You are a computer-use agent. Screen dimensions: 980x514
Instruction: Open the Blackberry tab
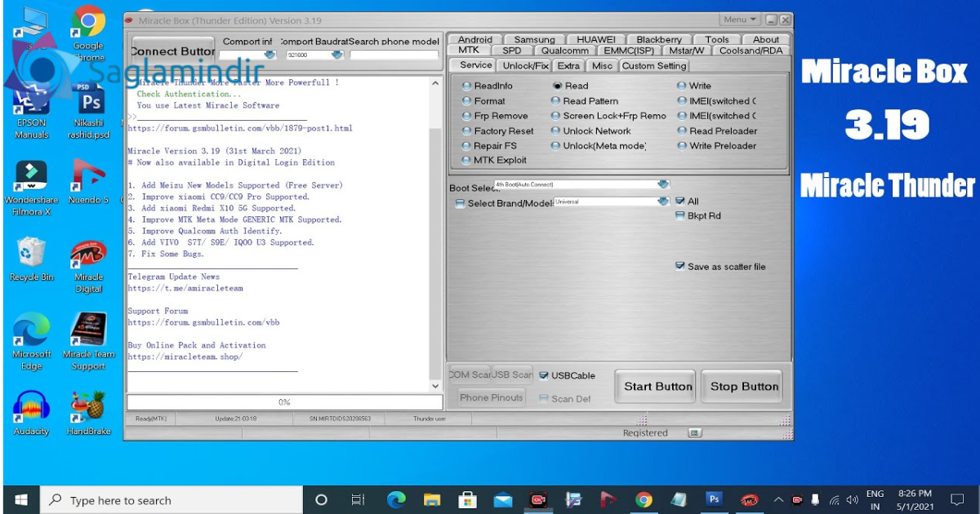tap(659, 39)
